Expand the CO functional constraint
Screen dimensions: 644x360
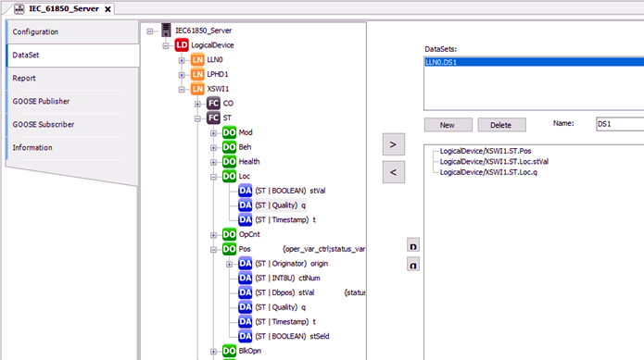coord(197,105)
